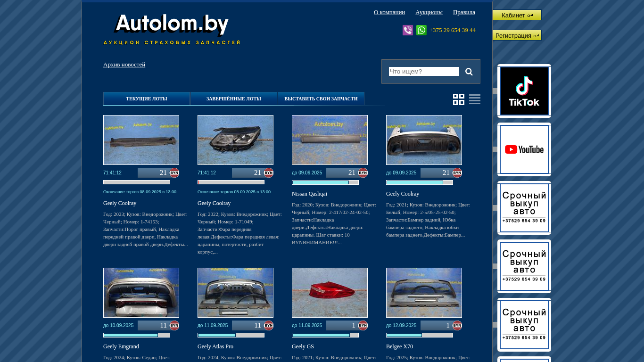This screenshot has width=644, height=362.
Task: Select the Завершённые лоты tab
Action: coord(234,99)
